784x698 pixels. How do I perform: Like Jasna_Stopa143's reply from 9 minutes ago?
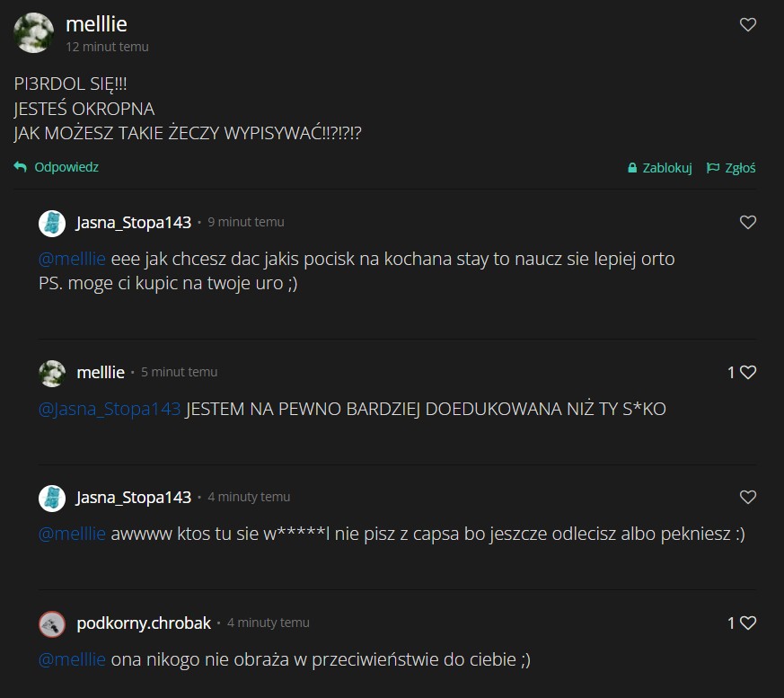(x=747, y=222)
